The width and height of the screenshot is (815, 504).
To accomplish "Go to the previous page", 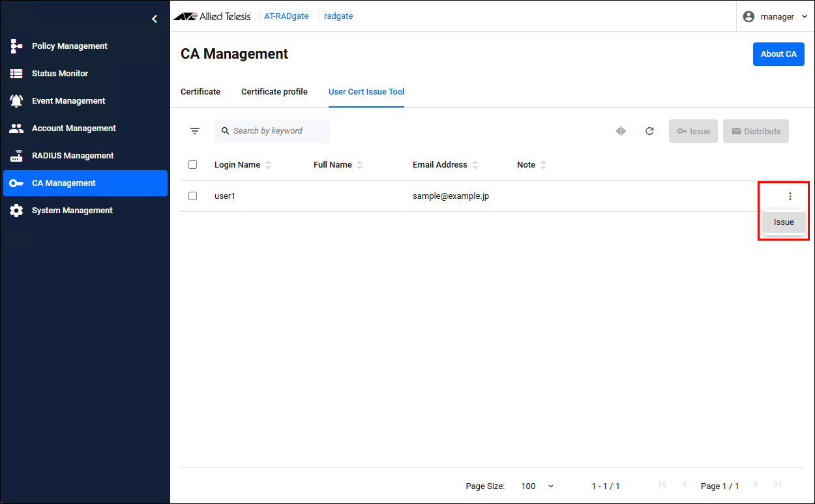I will pos(685,485).
